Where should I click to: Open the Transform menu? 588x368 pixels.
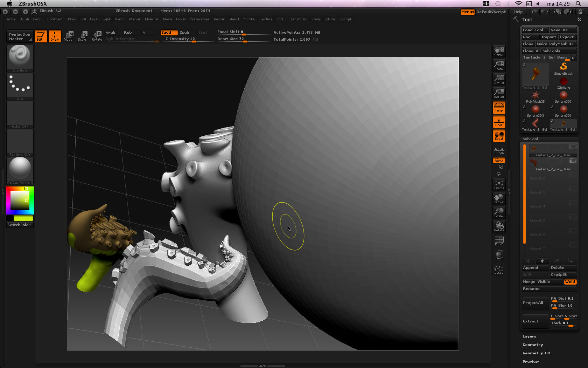297,19
